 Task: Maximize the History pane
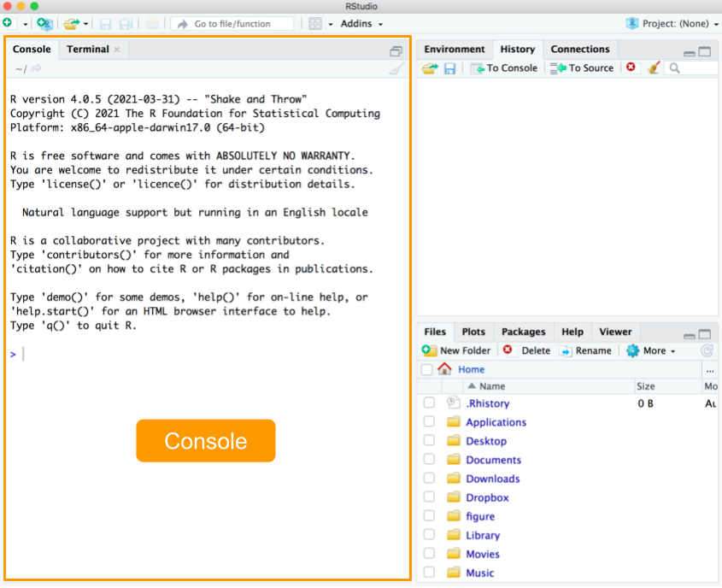click(705, 51)
